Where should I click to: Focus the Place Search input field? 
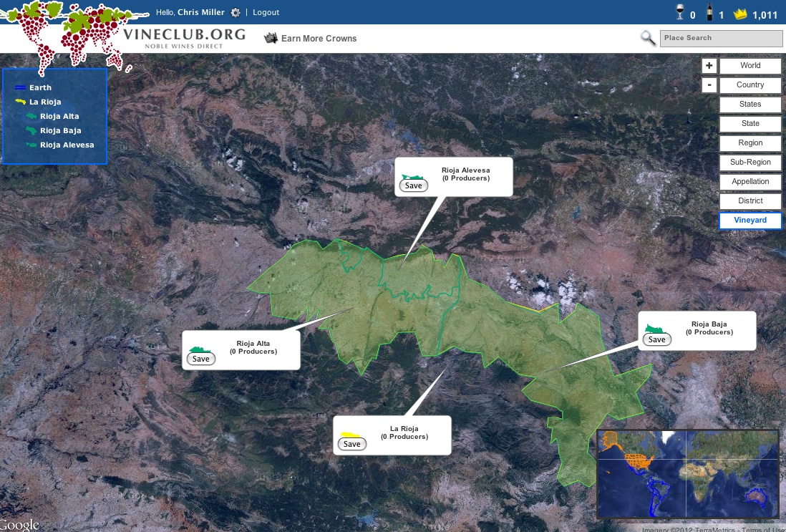point(721,38)
